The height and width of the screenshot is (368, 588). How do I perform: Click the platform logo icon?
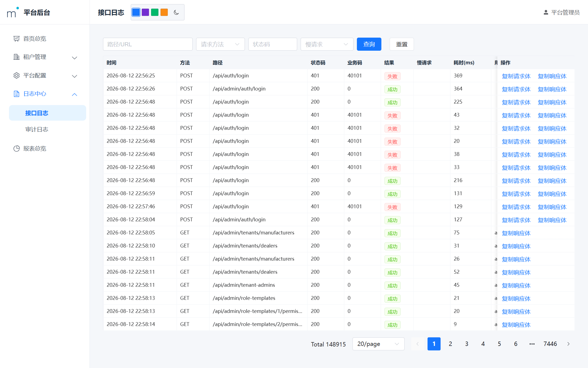pyautogui.click(x=13, y=12)
